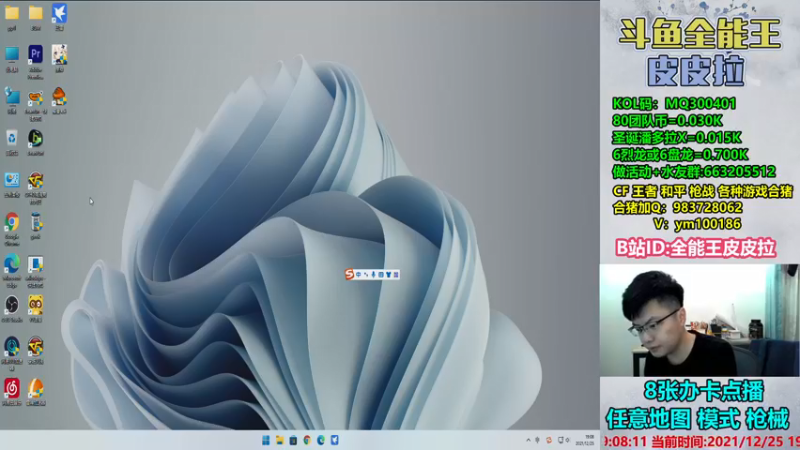Open the This PC desktop icon

tap(12, 54)
